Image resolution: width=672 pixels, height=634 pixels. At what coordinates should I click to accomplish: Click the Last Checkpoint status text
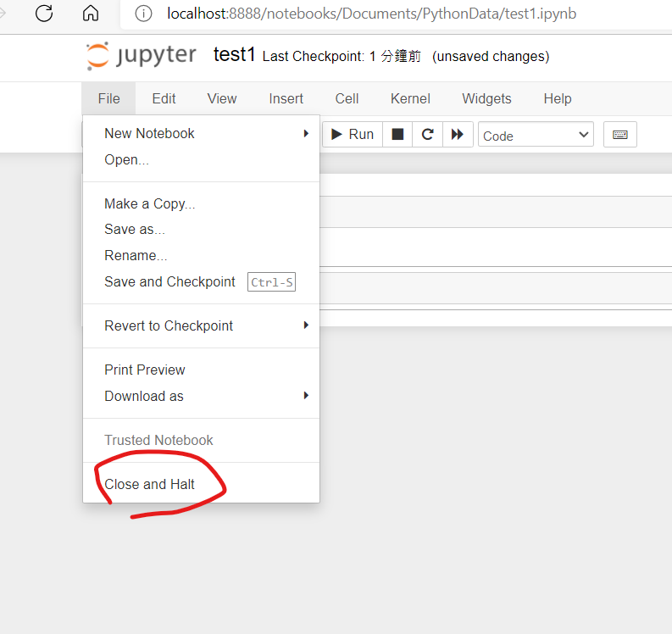point(342,56)
